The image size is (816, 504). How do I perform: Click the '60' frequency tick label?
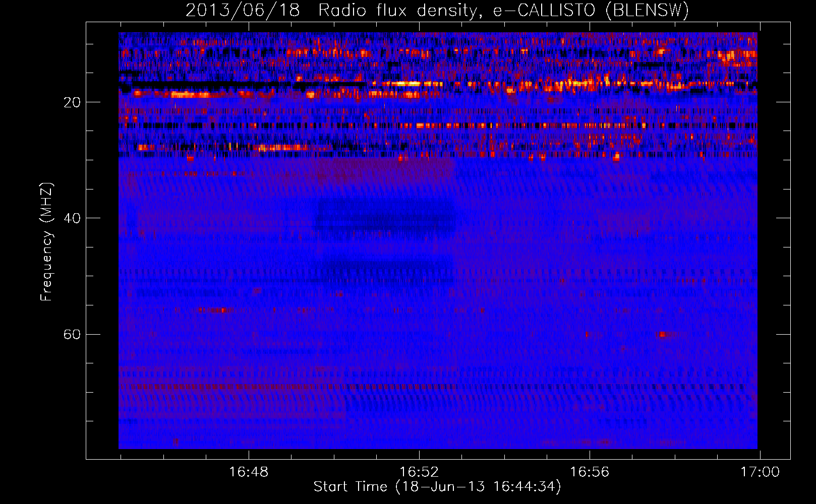pyautogui.click(x=72, y=334)
